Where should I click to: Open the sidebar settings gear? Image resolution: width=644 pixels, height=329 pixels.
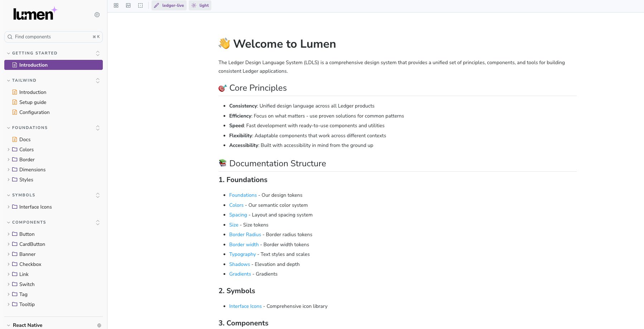97,15
